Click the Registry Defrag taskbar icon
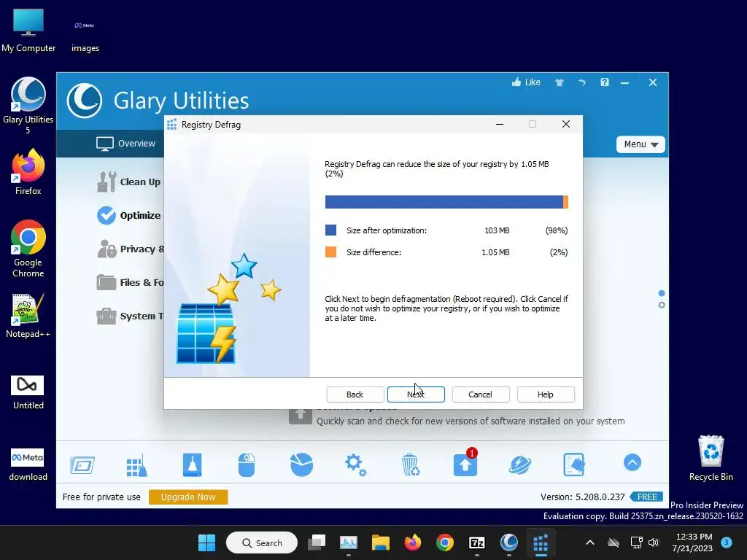The image size is (747, 560). [541, 542]
